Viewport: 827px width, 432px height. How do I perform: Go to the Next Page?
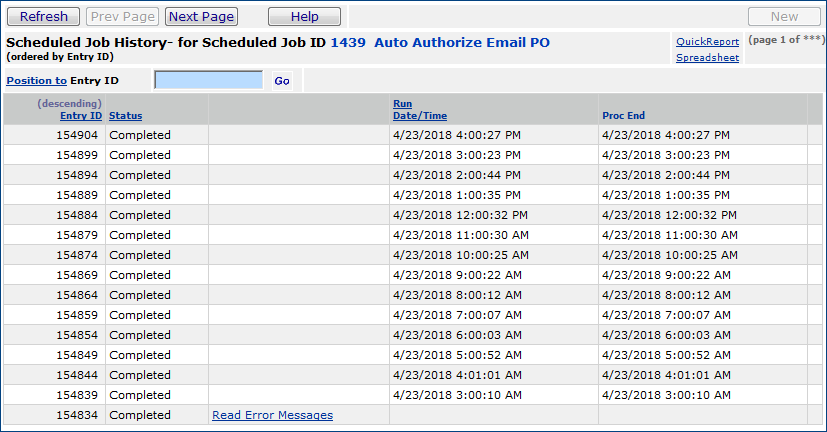pos(201,16)
